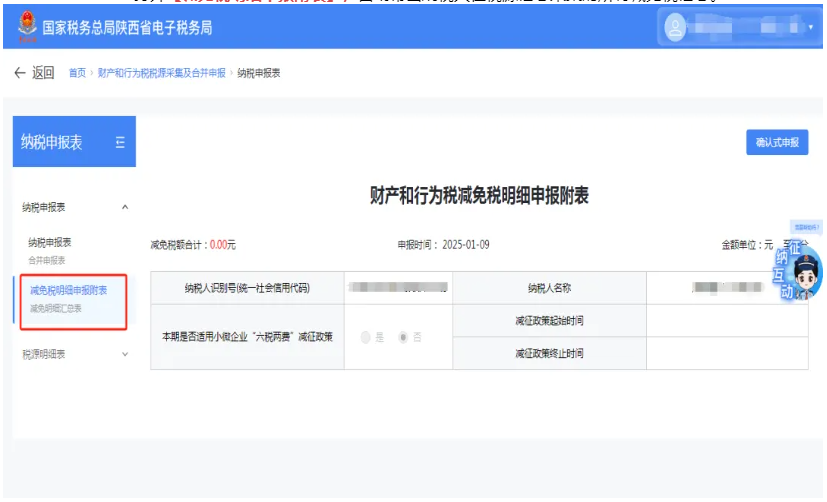This screenshot has height=502, width=827.
Task: Click the tax bureau emblem logo
Action: pos(26,28)
